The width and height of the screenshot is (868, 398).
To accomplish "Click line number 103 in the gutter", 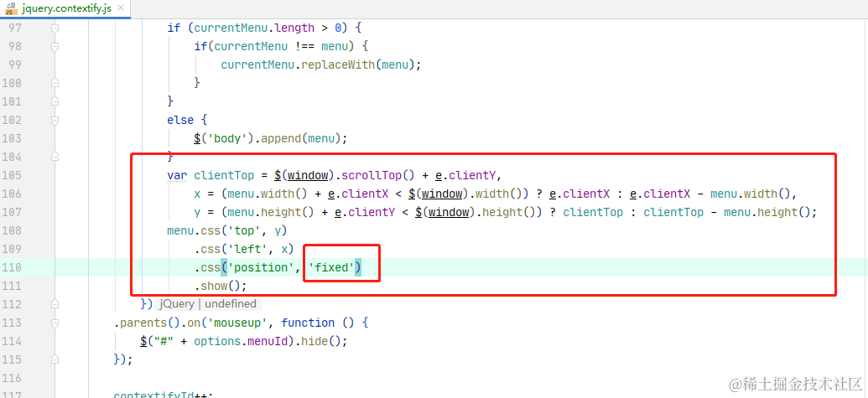I will (x=12, y=138).
